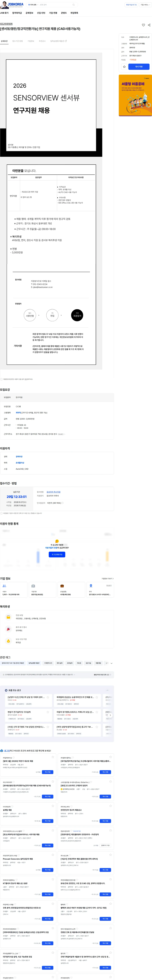Image resolution: width=152 pixels, height=980 pixels.
Task: Click 로그인/회원가입 button in statistics
Action: 57,555
